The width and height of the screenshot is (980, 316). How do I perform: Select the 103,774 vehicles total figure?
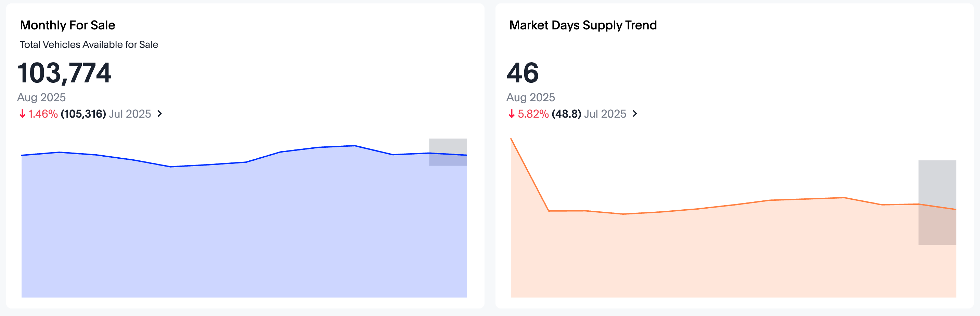click(x=64, y=73)
